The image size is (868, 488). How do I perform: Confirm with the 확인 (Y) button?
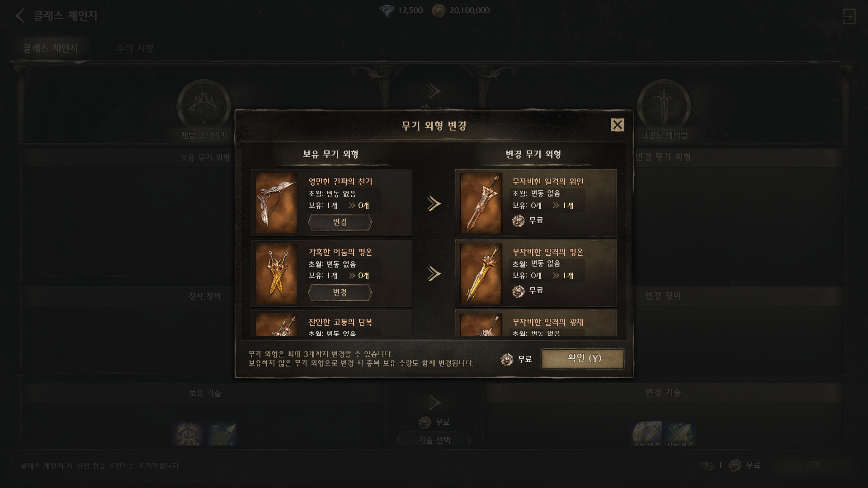583,358
